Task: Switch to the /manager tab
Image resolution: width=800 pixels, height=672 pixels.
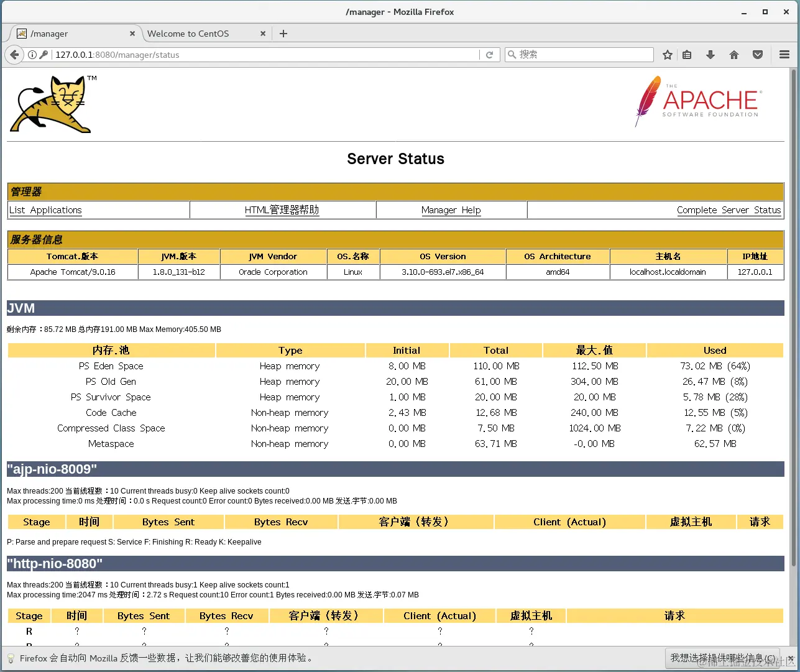Action: coord(73,34)
